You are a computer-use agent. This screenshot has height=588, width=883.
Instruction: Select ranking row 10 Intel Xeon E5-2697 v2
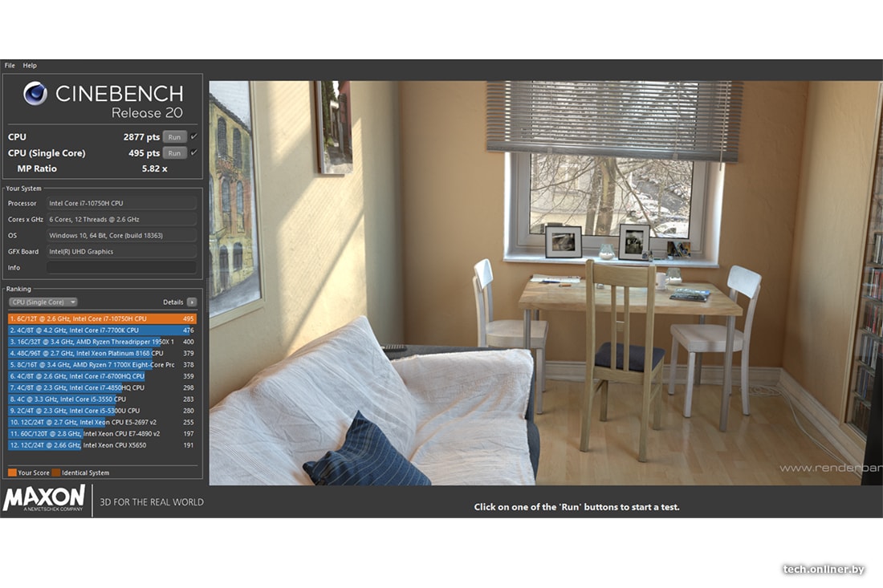[x=102, y=422]
